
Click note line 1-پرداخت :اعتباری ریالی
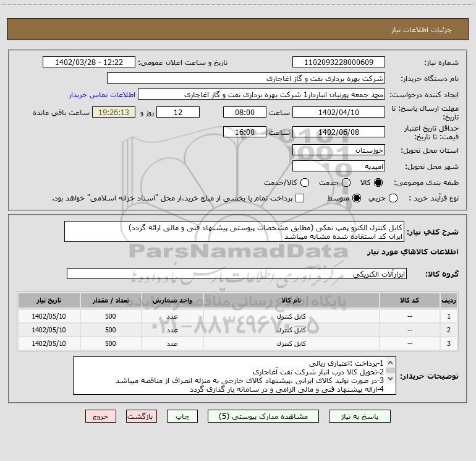click(346, 363)
